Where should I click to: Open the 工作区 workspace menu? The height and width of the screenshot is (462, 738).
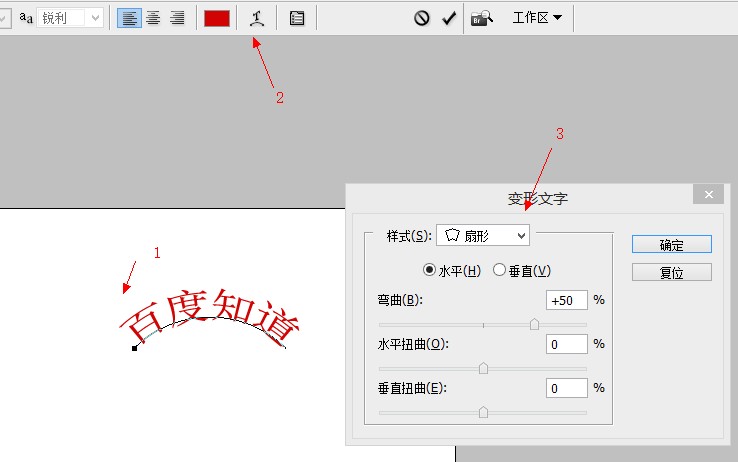pyautogui.click(x=537, y=18)
